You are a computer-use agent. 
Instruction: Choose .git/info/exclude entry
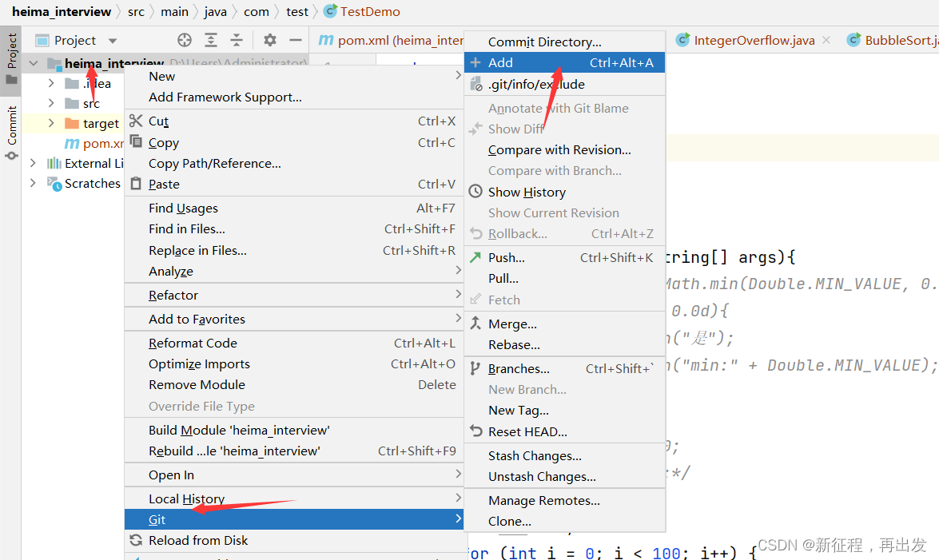(x=565, y=85)
